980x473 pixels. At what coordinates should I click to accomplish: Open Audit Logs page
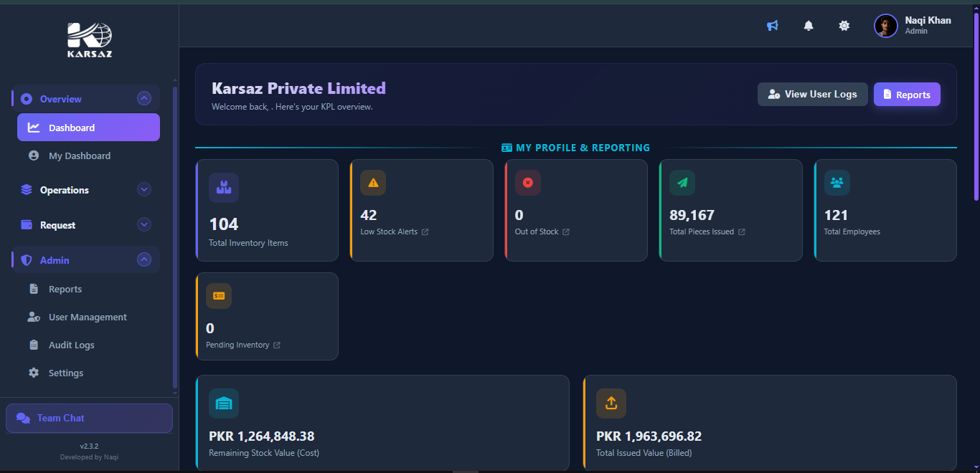pos(88,345)
